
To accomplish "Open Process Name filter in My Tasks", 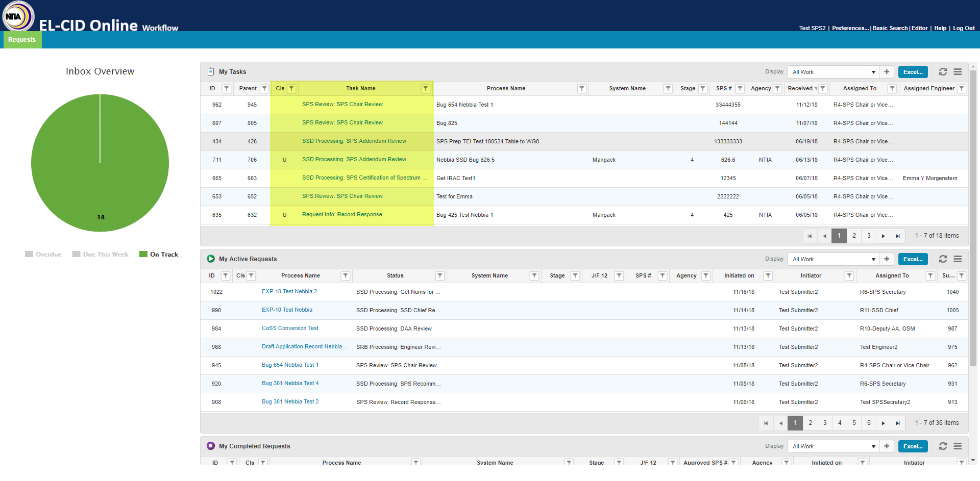I will [x=581, y=89].
